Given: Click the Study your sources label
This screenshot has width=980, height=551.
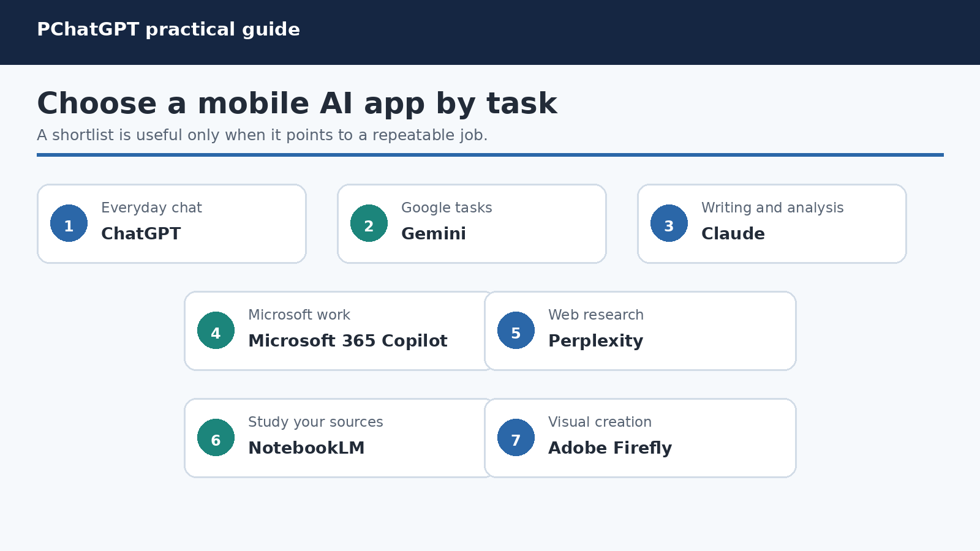Looking at the screenshot, I should 315,422.
